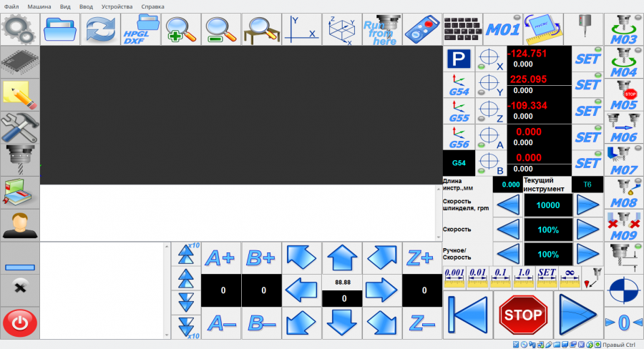Click SET for the X axis
This screenshot has height=349, width=644.
tap(587, 59)
